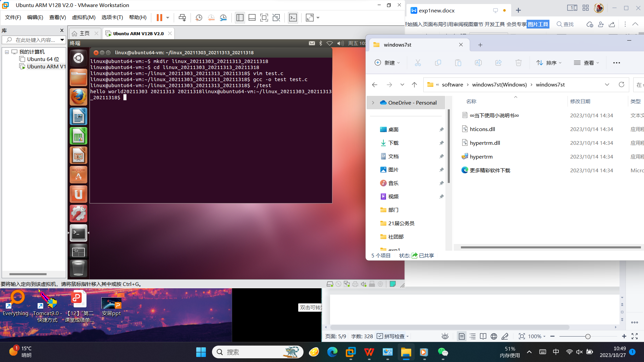Open Ubuntu Software Center launcher icon
This screenshot has width=644, height=362.
pyautogui.click(x=78, y=175)
